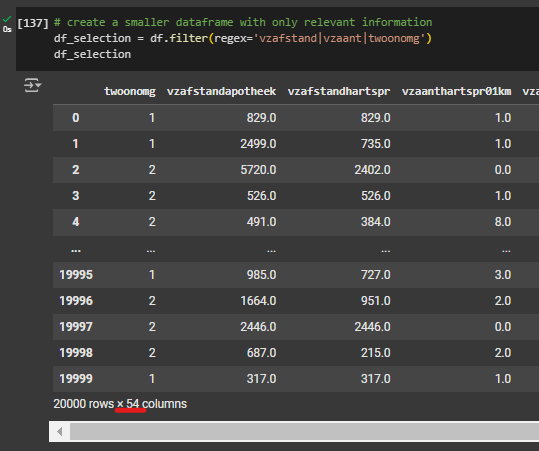Viewport: 539px width, 451px height.
Task: Select row index 19997
Action: coord(76,327)
